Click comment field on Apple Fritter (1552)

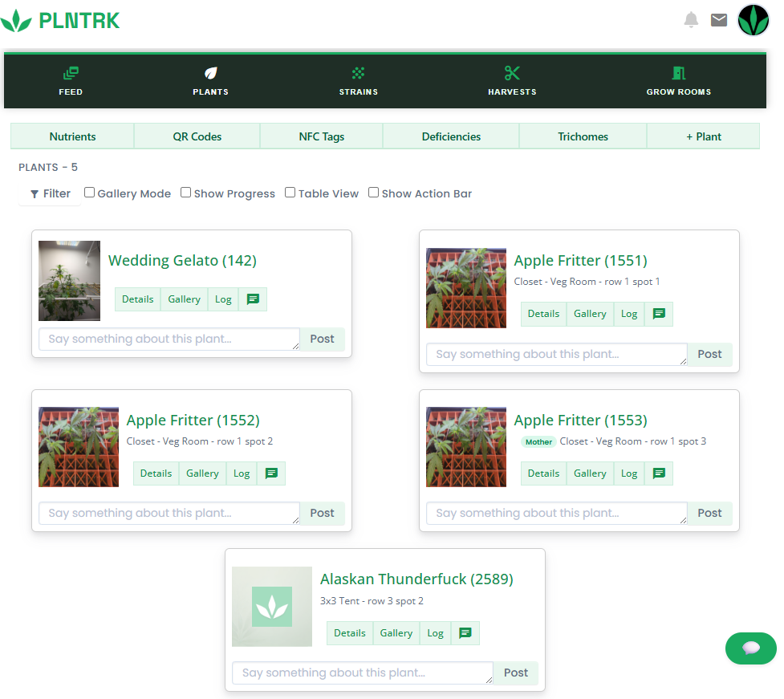169,513
